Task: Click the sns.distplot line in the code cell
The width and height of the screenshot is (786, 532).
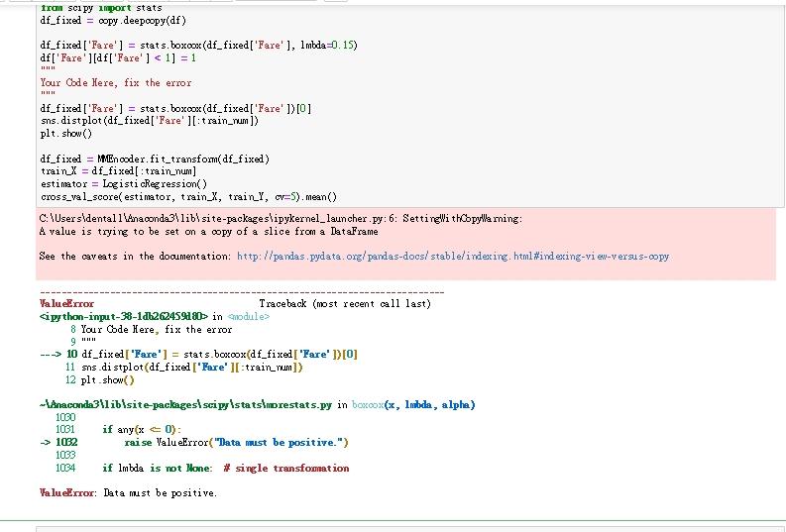Action: pyautogui.click(x=150, y=121)
